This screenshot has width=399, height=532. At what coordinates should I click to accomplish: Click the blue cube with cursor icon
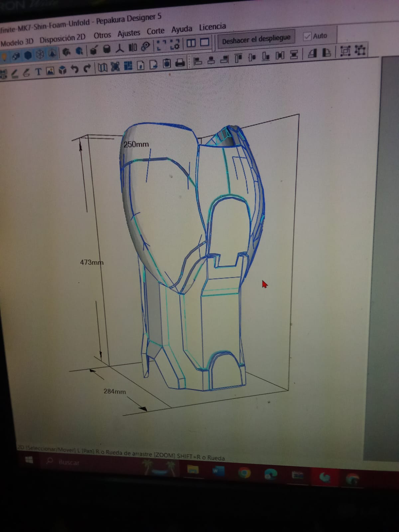click(79, 51)
